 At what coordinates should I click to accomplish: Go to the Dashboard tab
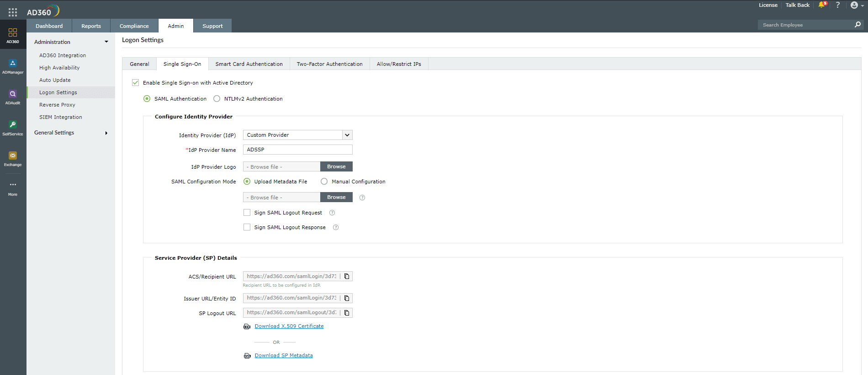tap(49, 26)
